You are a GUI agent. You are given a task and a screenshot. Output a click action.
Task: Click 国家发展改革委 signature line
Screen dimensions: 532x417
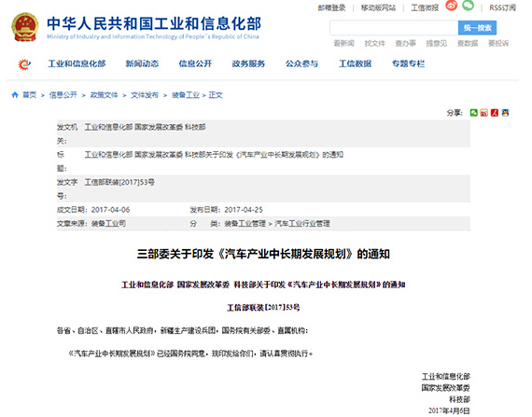(446, 388)
